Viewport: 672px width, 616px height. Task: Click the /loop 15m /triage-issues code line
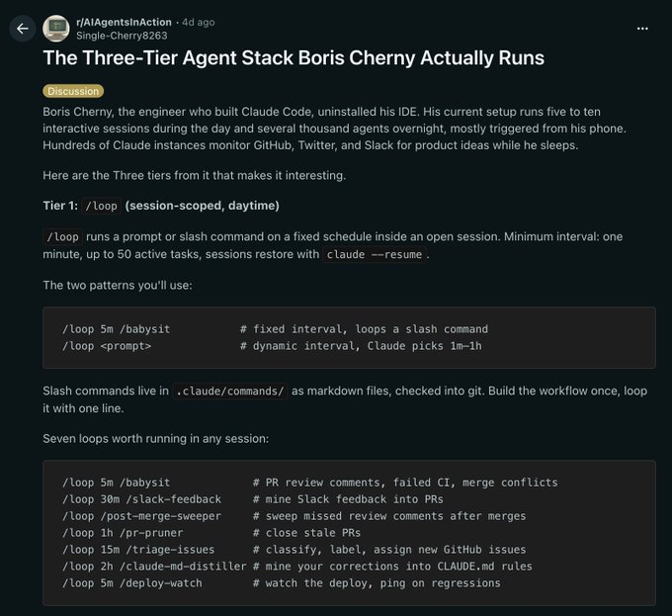pyautogui.click(x=294, y=550)
